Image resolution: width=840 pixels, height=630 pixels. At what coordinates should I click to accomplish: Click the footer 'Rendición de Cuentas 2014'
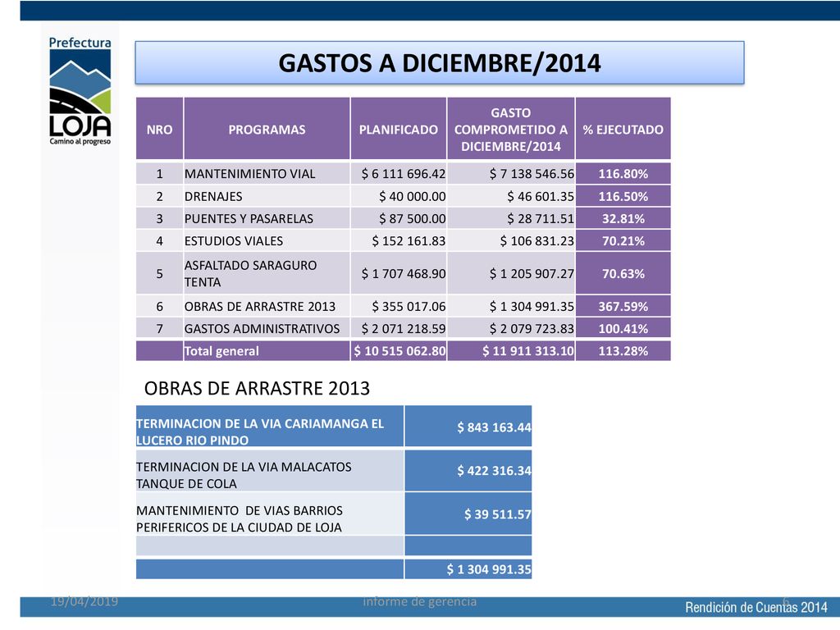click(x=756, y=607)
